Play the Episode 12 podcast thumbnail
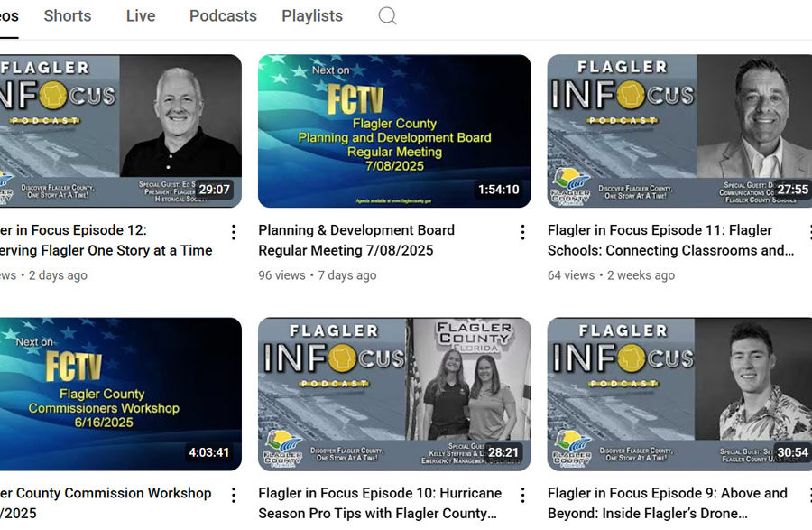This screenshot has height=530, width=812. tap(121, 131)
